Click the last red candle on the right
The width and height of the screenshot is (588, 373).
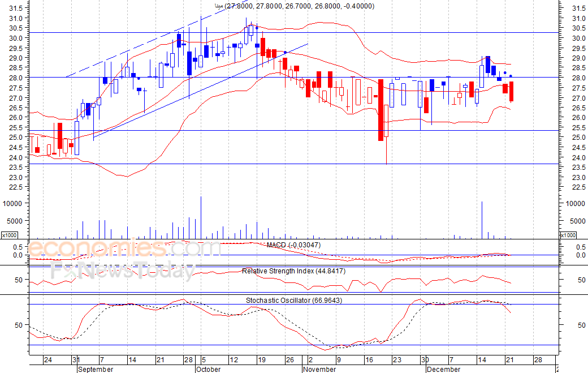pos(511,91)
